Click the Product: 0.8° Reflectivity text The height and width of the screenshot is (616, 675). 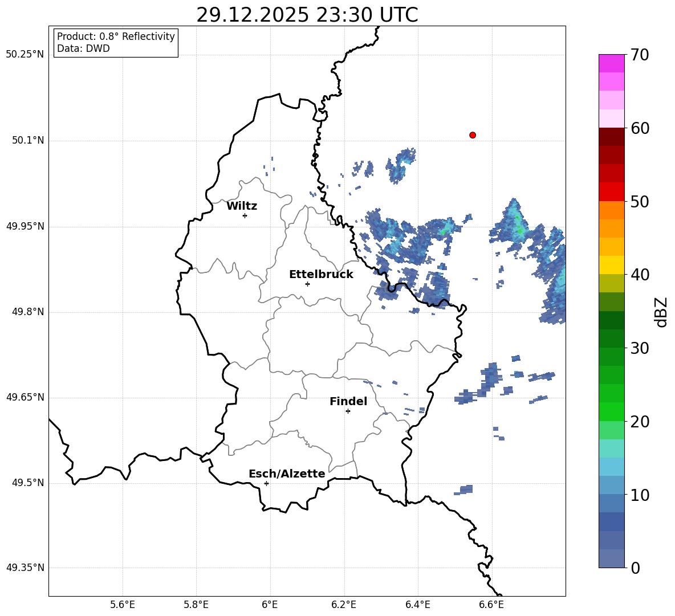click(116, 36)
